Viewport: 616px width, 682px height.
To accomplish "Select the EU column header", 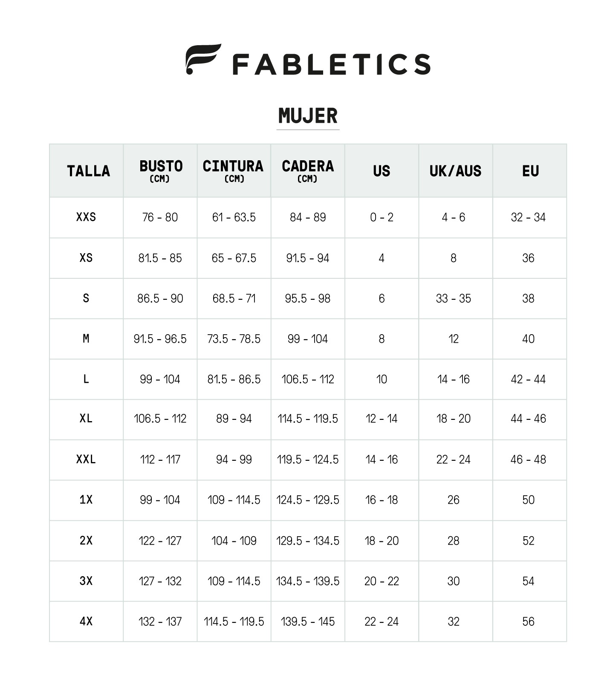I will pyautogui.click(x=530, y=171).
